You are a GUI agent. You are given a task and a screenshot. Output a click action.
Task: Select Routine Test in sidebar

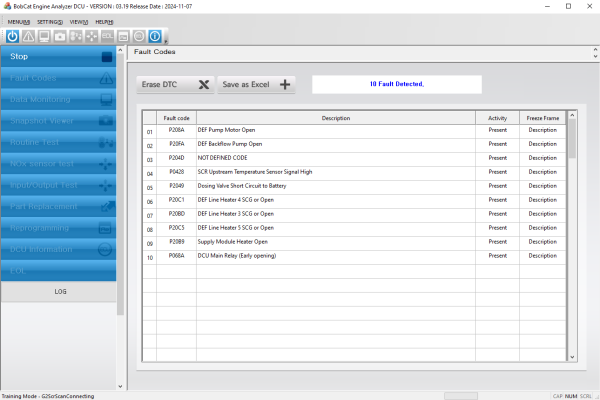(58, 142)
